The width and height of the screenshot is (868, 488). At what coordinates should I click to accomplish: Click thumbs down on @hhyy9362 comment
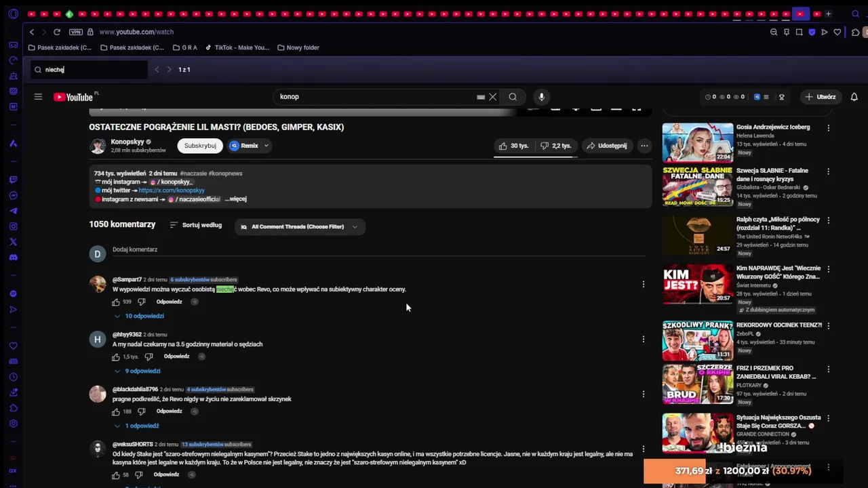point(149,357)
